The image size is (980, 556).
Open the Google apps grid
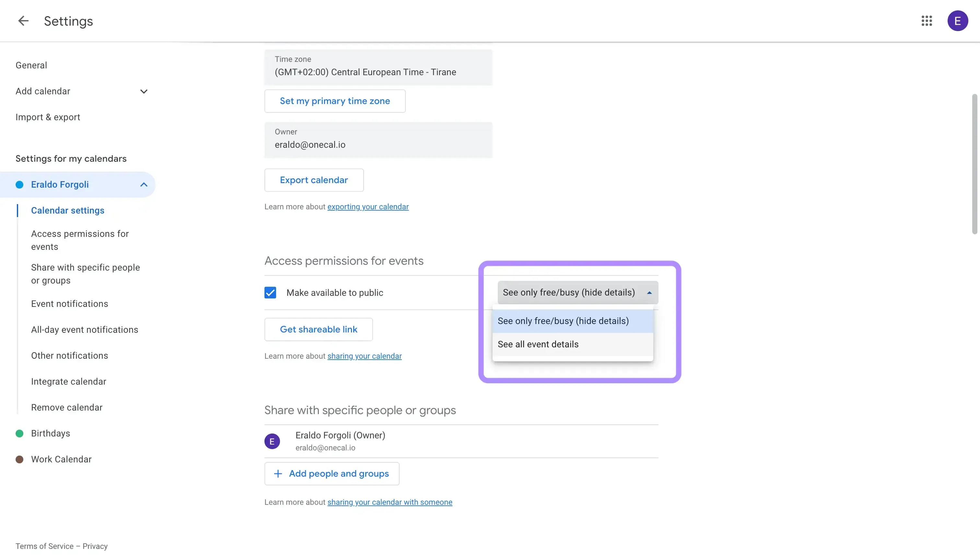tap(927, 21)
